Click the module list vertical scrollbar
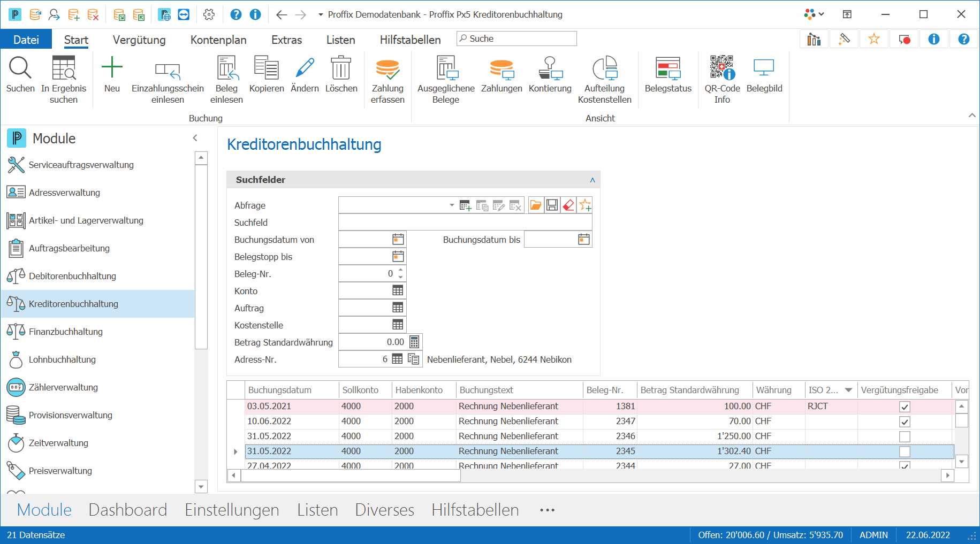Viewport: 980px width, 544px height. [x=201, y=257]
